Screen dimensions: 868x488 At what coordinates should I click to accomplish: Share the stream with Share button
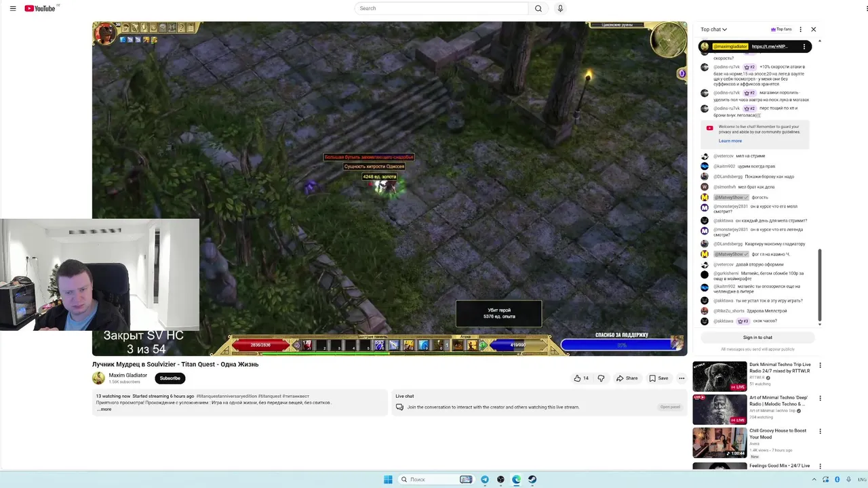tap(627, 378)
